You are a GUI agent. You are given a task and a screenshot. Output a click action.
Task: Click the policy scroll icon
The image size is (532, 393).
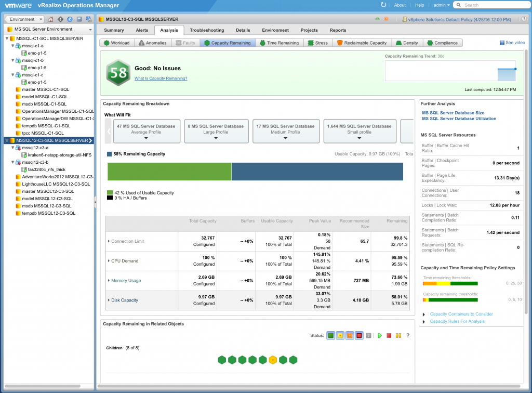404,19
